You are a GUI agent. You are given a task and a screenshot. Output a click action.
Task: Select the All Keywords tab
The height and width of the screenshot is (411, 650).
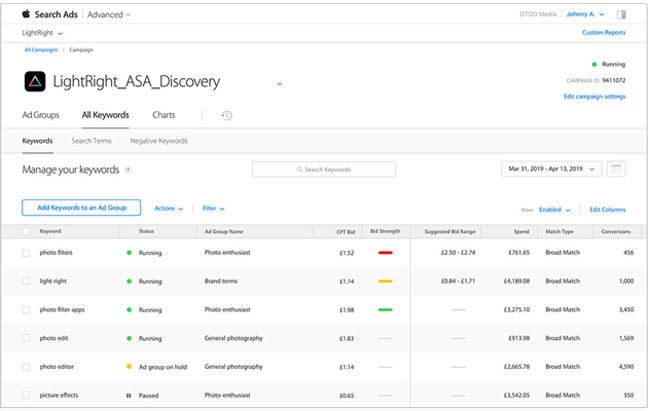coord(105,115)
